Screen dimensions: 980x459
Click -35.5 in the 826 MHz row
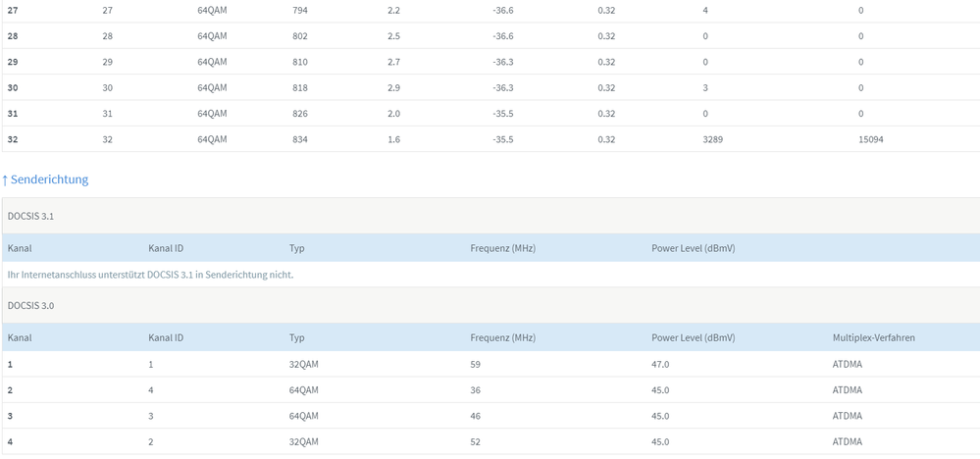503,114
